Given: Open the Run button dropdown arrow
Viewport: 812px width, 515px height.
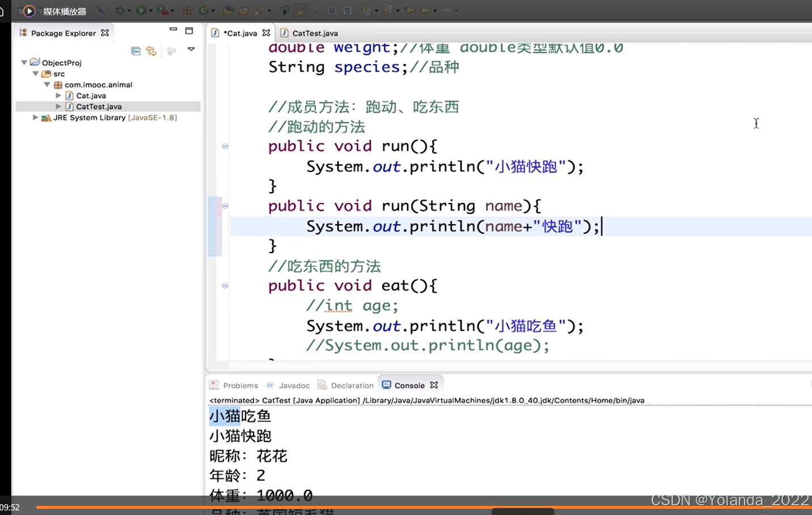Looking at the screenshot, I should pyautogui.click(x=151, y=11).
